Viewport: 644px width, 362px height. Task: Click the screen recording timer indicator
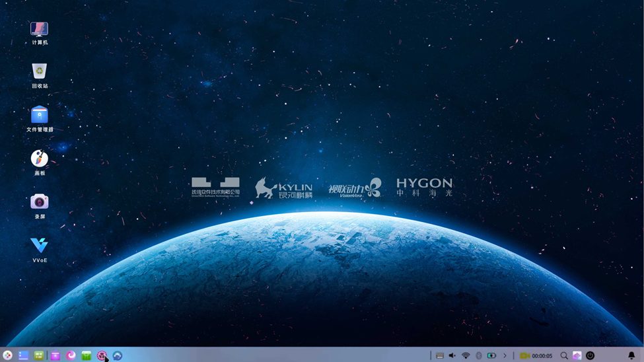[x=536, y=355]
